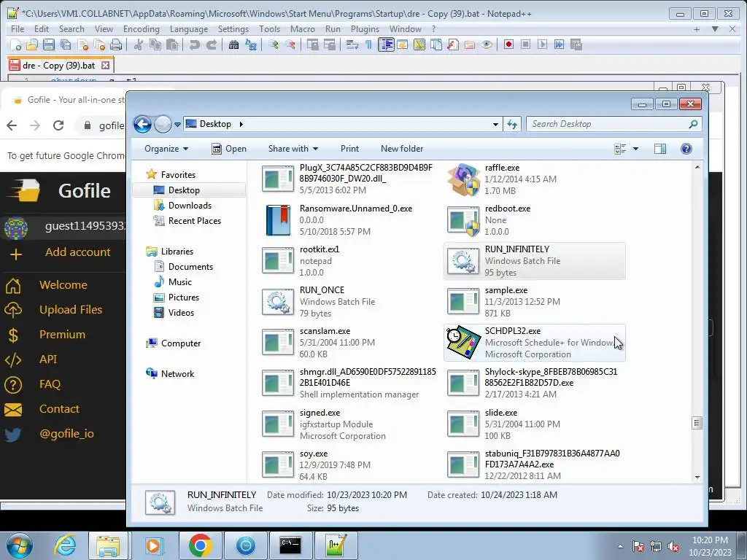The height and width of the screenshot is (560, 747).
Task: Select Network in navigation pane
Action: (177, 374)
